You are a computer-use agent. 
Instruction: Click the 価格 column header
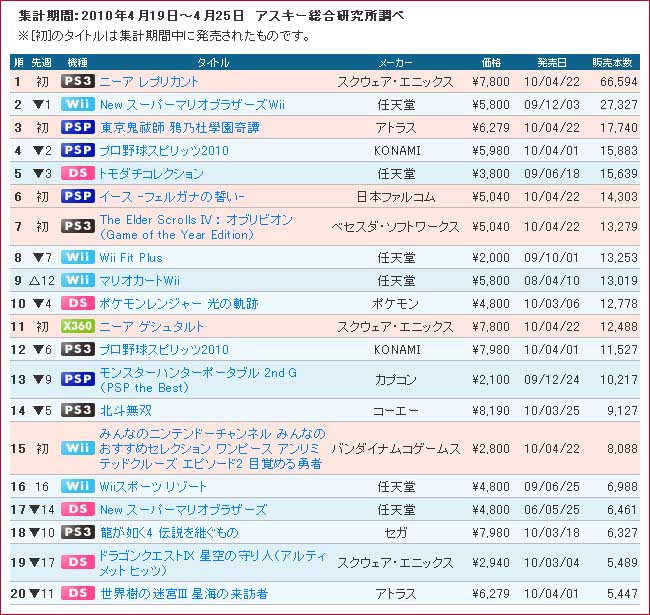tap(491, 63)
